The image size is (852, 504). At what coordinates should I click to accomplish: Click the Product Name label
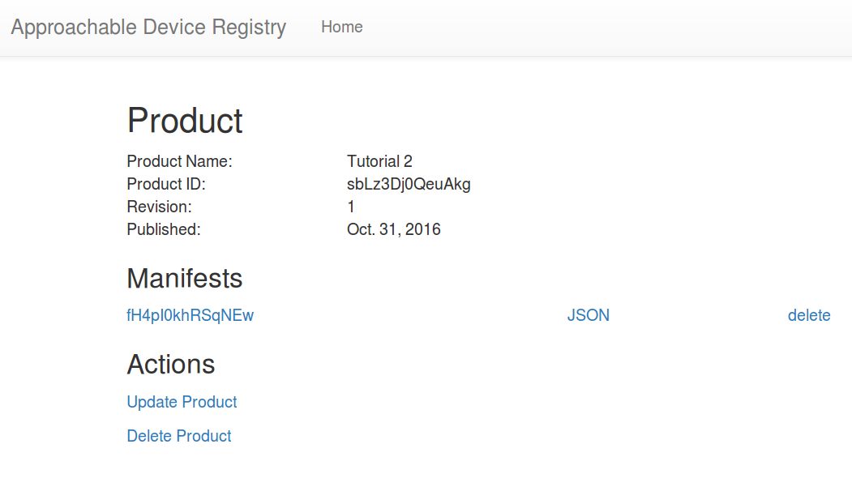pyautogui.click(x=179, y=161)
